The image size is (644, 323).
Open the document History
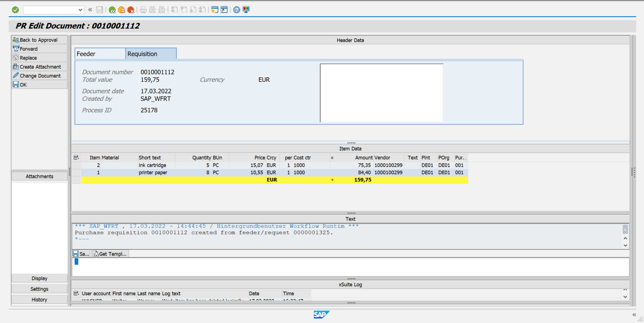click(x=39, y=299)
